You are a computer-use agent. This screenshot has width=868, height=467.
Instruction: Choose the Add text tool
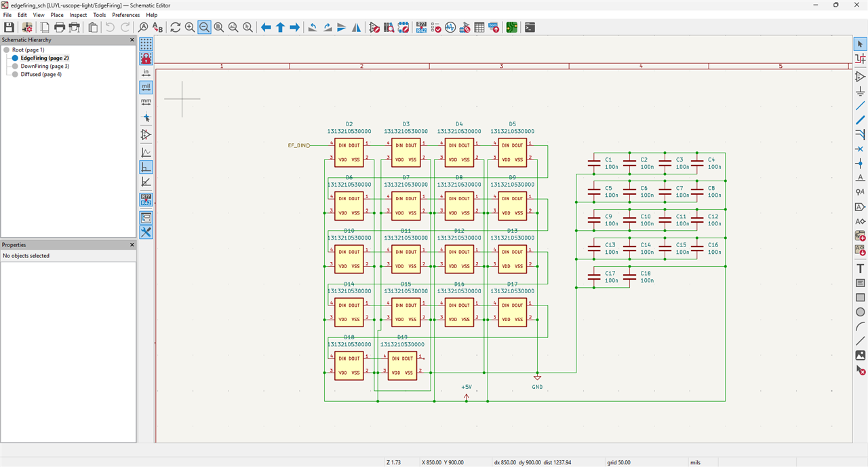[x=860, y=269]
